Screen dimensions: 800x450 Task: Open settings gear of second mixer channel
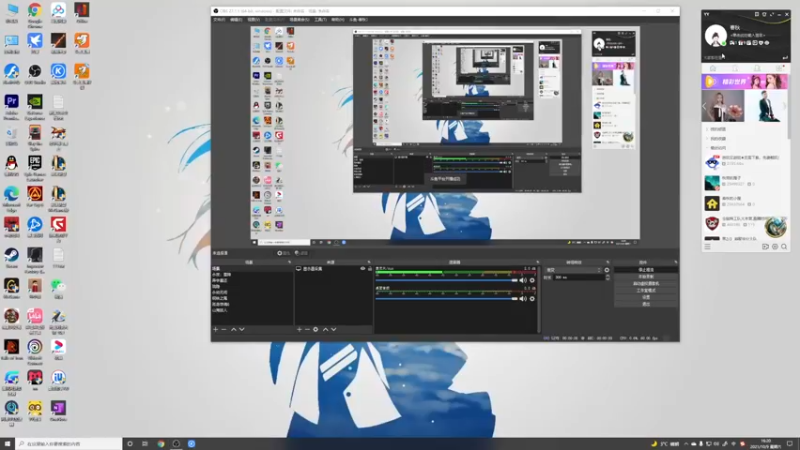[532, 298]
